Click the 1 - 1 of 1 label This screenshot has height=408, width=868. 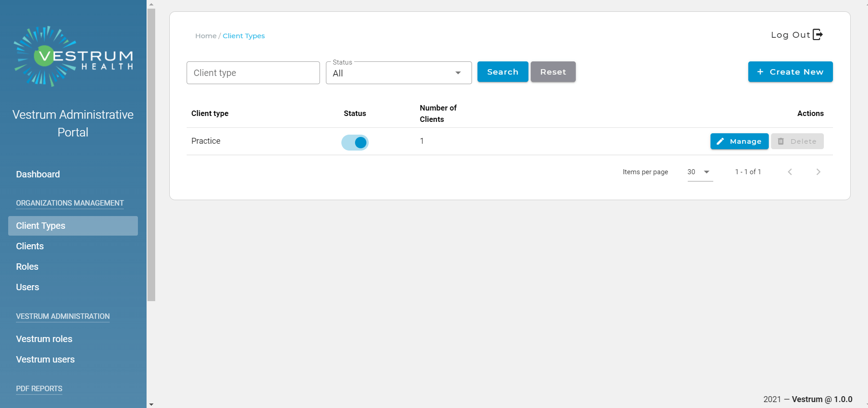pos(748,172)
